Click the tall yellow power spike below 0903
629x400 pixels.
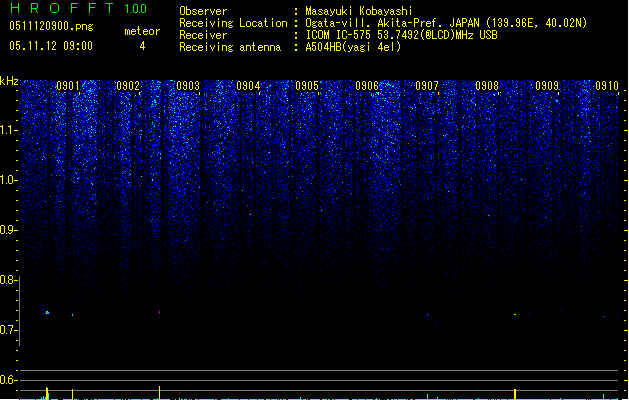pos(160,393)
